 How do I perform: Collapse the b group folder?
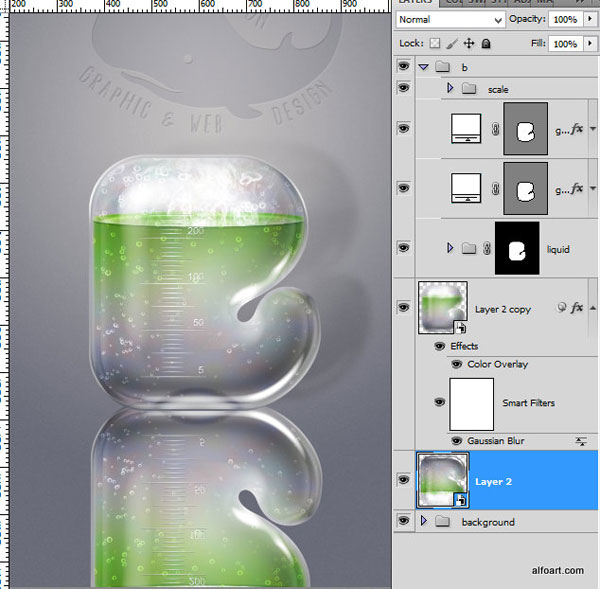click(423, 67)
